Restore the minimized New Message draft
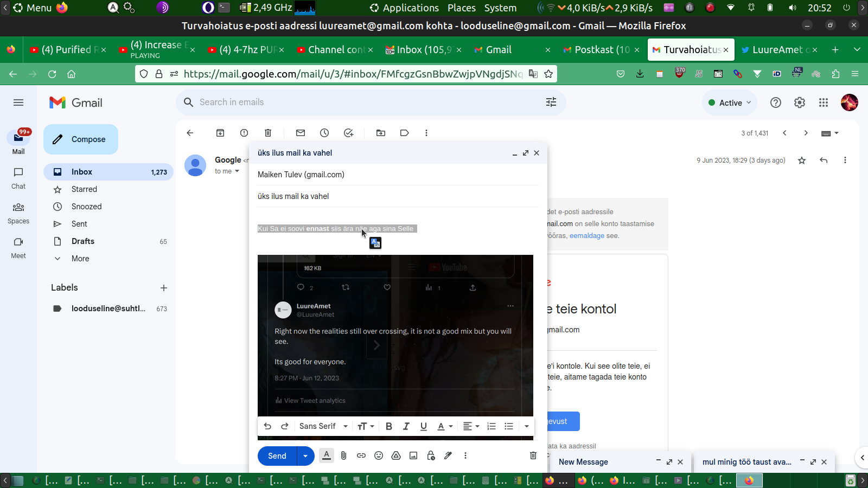868x488 pixels. 583,462
